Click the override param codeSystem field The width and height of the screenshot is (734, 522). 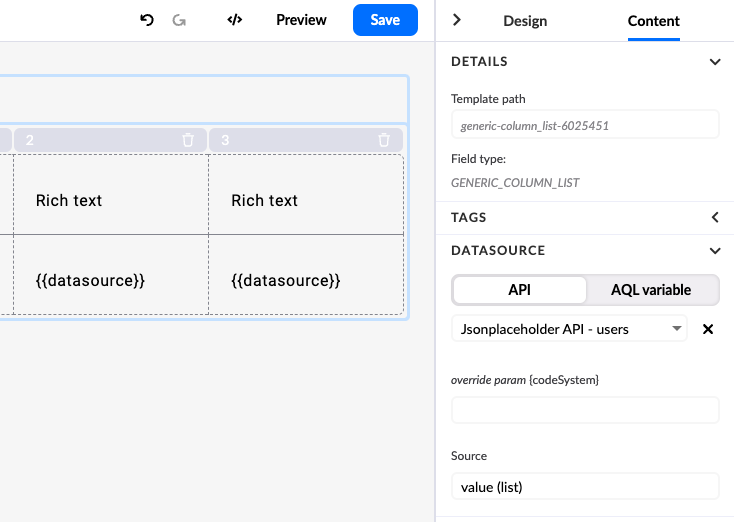(x=585, y=410)
